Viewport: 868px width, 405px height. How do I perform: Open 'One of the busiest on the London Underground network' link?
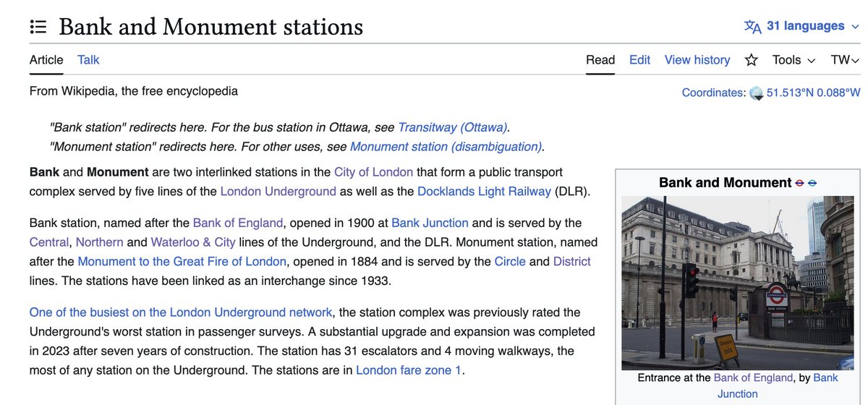point(181,312)
